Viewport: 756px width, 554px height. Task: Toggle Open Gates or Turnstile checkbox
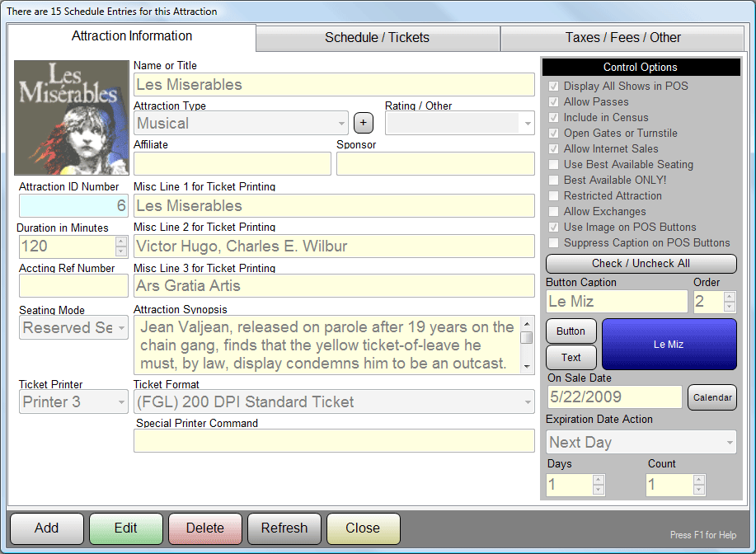[553, 133]
